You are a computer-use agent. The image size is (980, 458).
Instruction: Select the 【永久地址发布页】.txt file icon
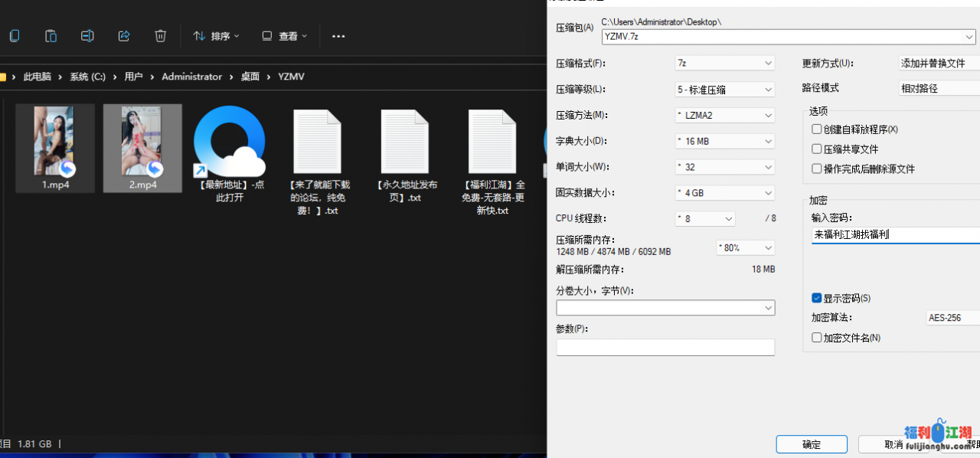(404, 142)
